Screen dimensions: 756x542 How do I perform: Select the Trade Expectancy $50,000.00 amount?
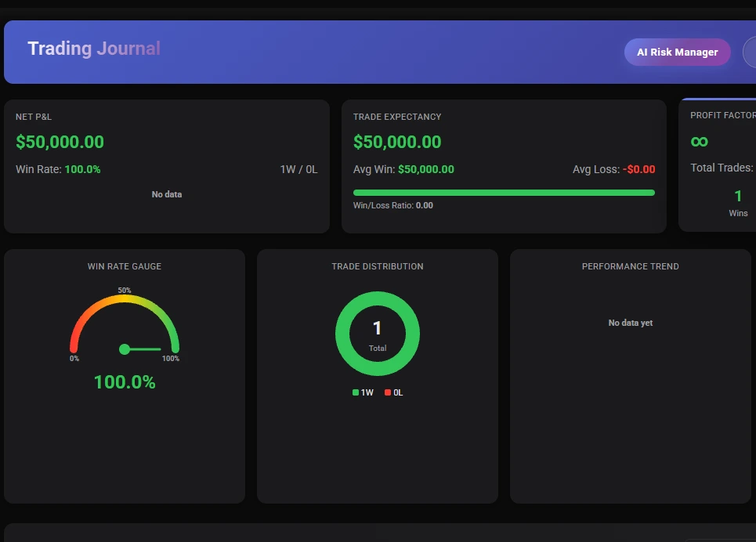point(397,142)
